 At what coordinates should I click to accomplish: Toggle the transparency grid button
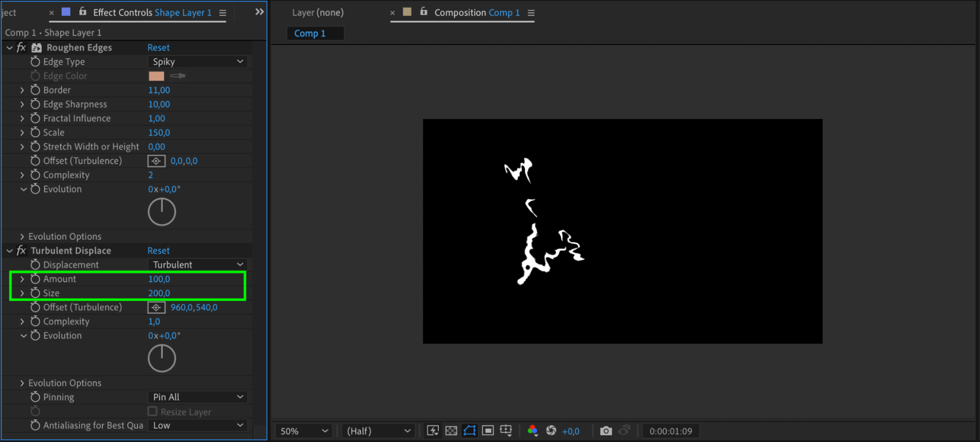point(451,431)
